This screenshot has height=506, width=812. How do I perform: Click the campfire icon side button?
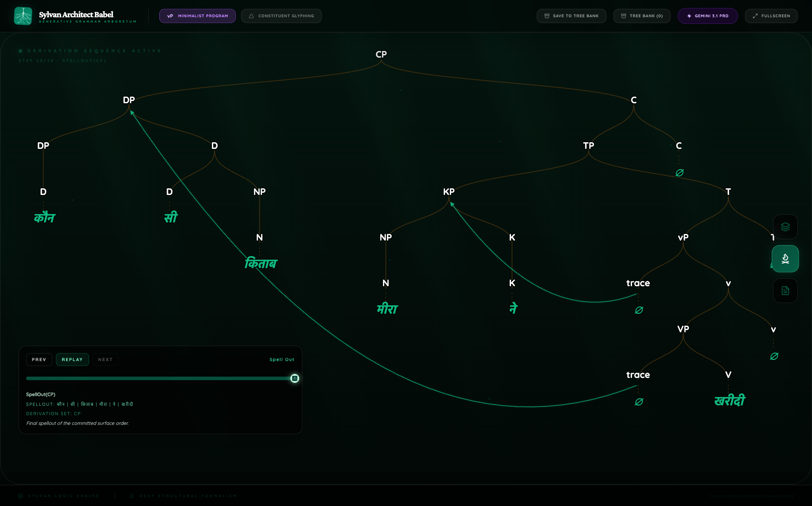[785, 259]
